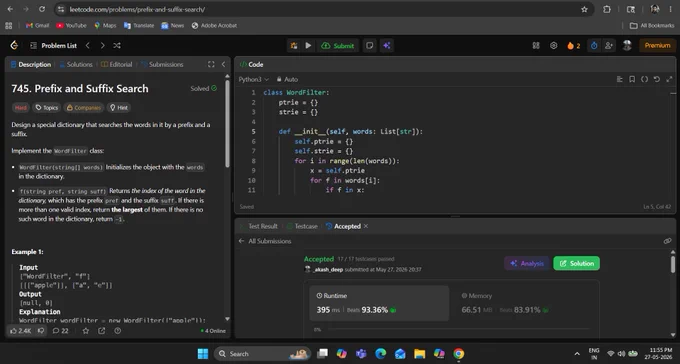
Task: Bookmark this page with the star icon
Action: pyautogui.click(x=584, y=9)
